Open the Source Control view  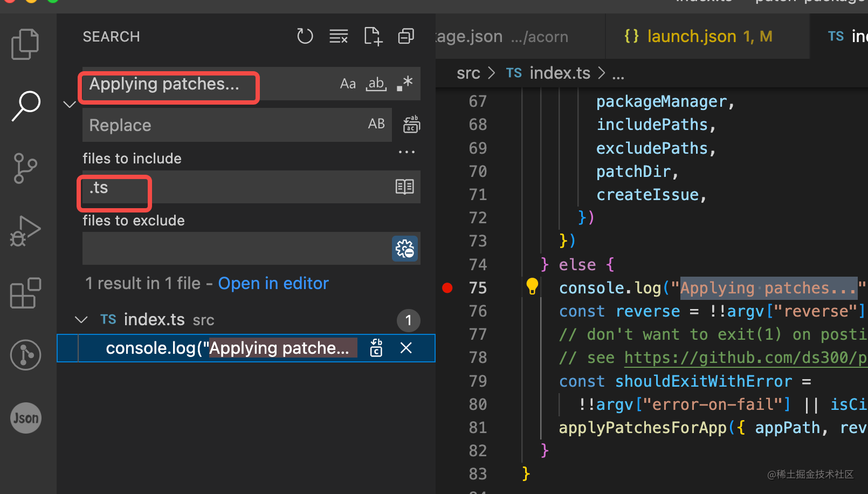[x=25, y=168]
